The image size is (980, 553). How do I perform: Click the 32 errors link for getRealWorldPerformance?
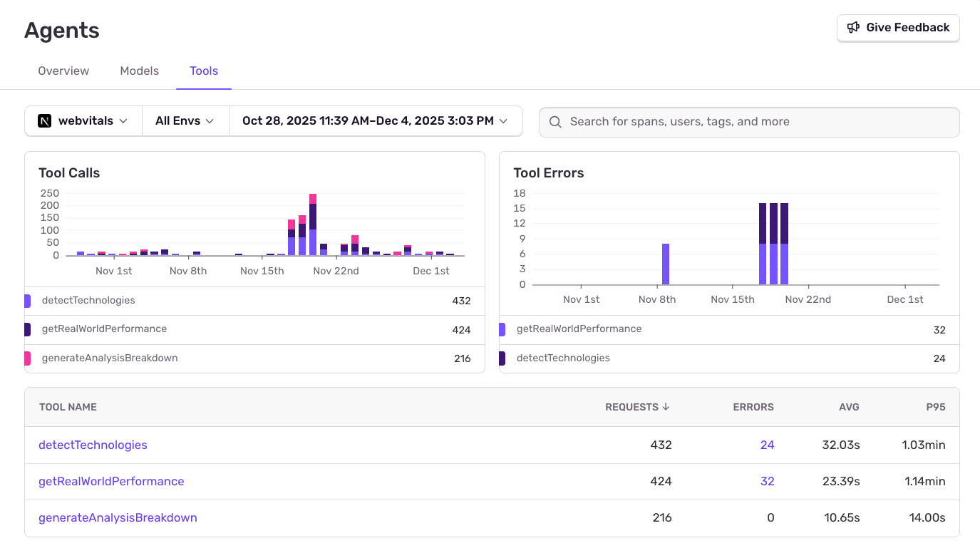click(x=767, y=481)
